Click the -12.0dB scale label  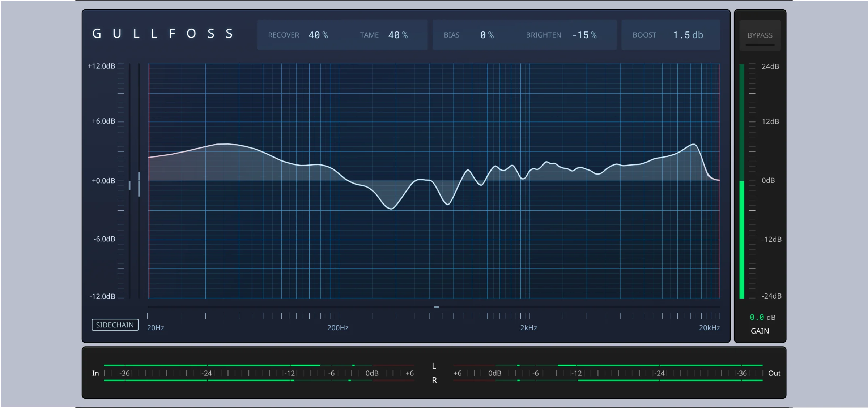click(x=102, y=296)
